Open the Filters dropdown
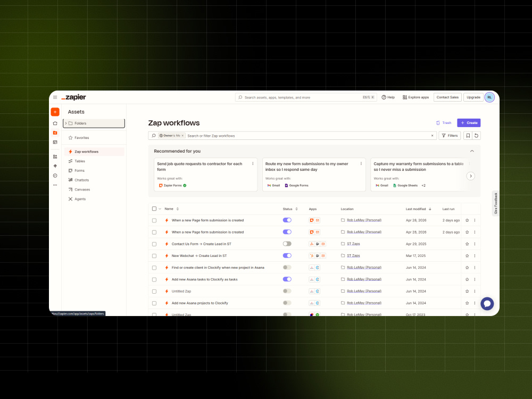Viewport: 532px width, 399px height. [450, 136]
